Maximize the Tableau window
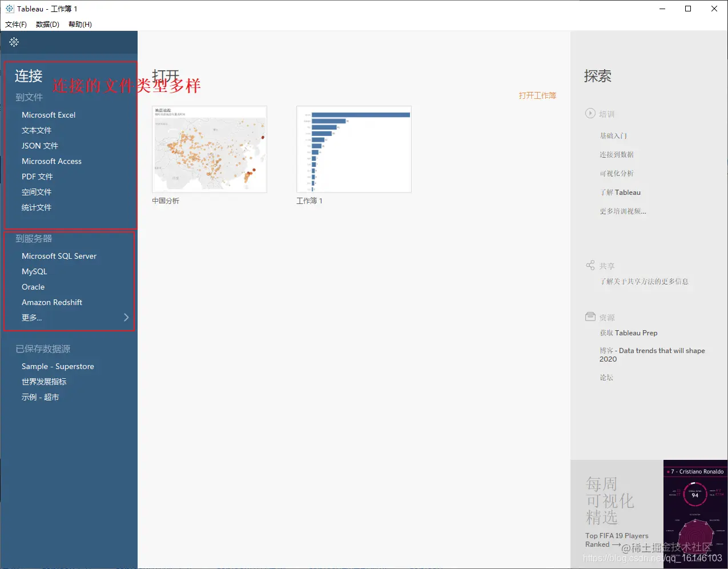Screen dimensions: 728x569 688,9
